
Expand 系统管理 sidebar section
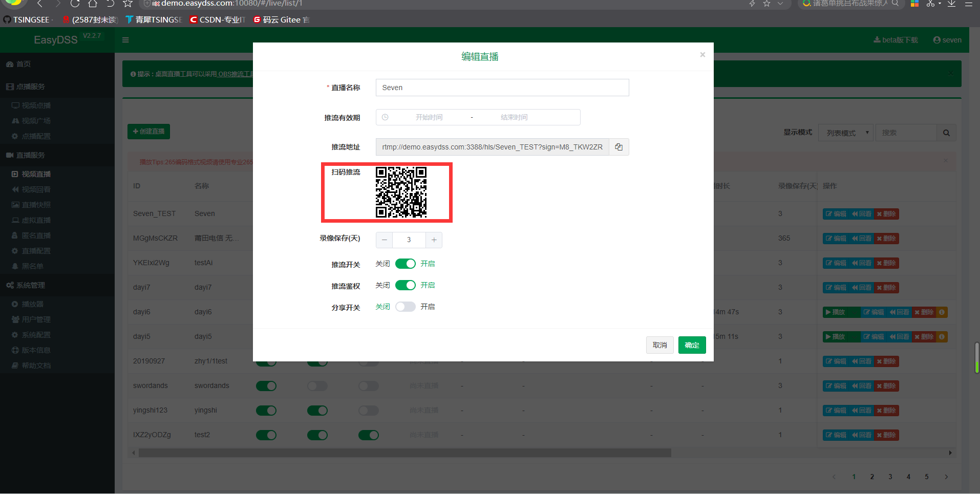click(x=26, y=285)
